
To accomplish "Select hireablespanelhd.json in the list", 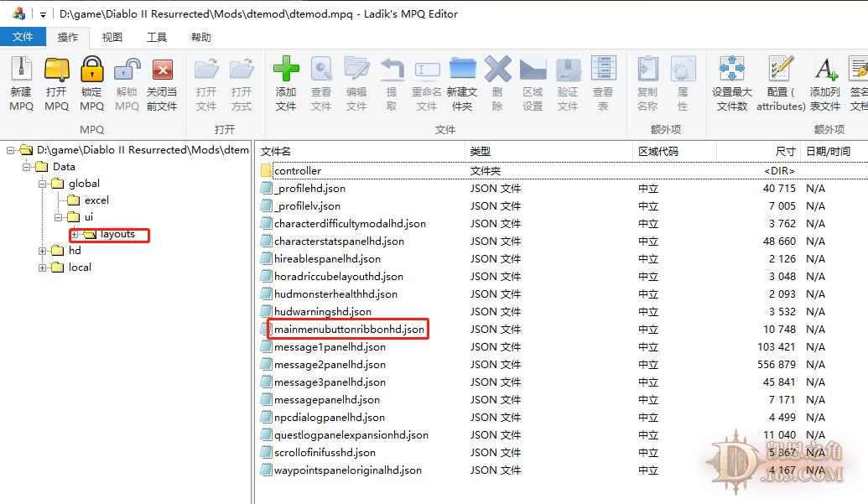I will 327,259.
